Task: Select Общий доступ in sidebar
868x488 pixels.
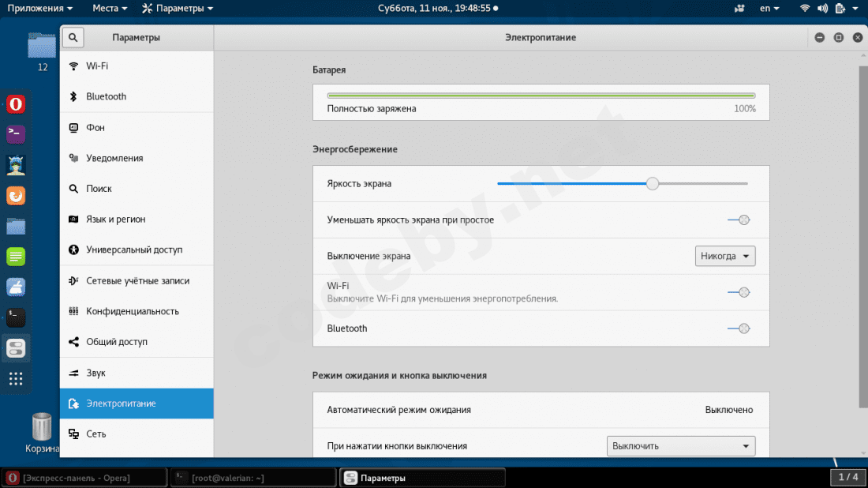Action: pyautogui.click(x=137, y=342)
